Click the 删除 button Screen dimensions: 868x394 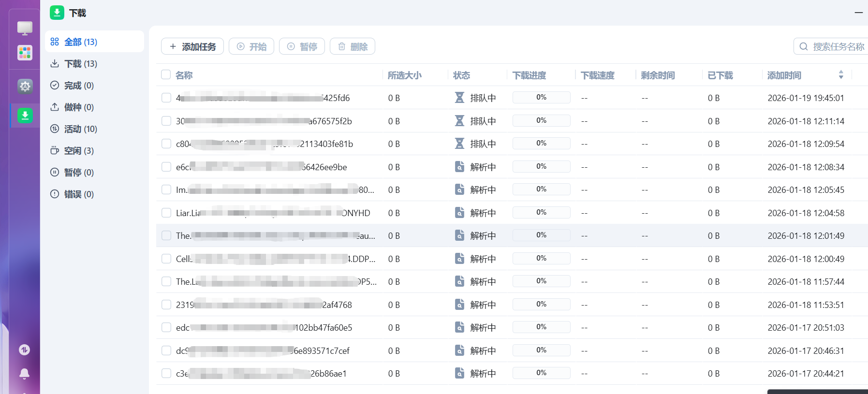tap(353, 46)
